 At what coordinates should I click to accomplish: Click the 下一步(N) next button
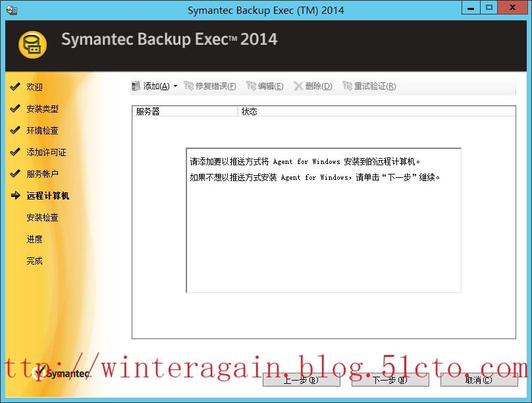tap(390, 379)
